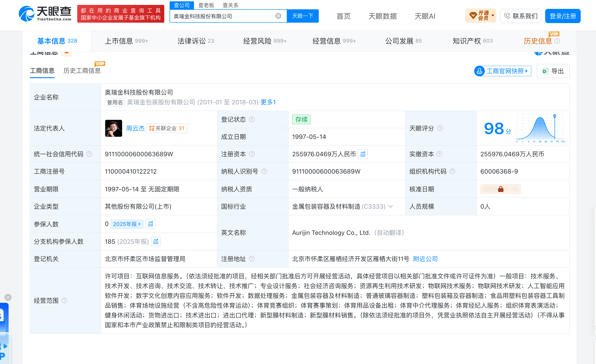Open 关联企业 31 badge
This screenshot has width=596, height=364.
coord(167,128)
